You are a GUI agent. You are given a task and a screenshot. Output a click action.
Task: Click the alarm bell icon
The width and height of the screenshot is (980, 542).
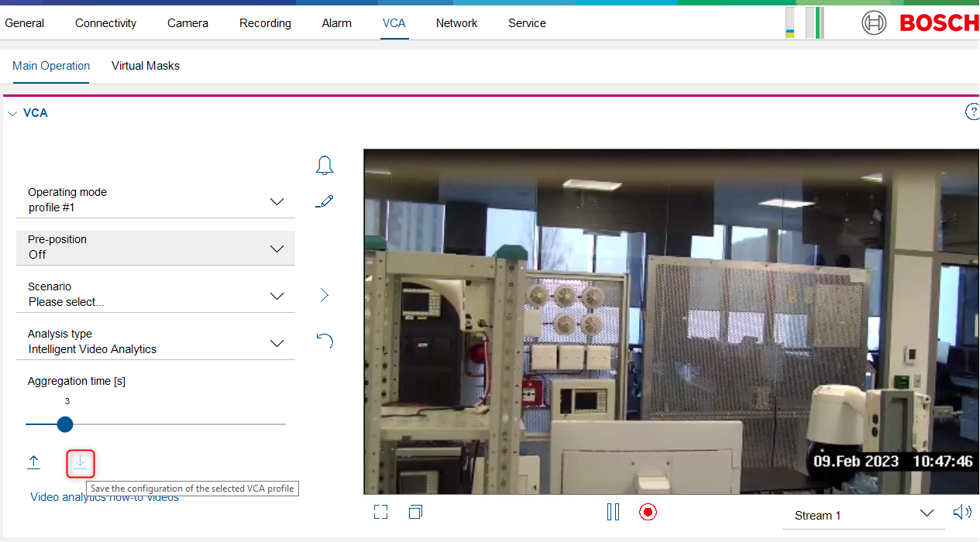tap(325, 165)
